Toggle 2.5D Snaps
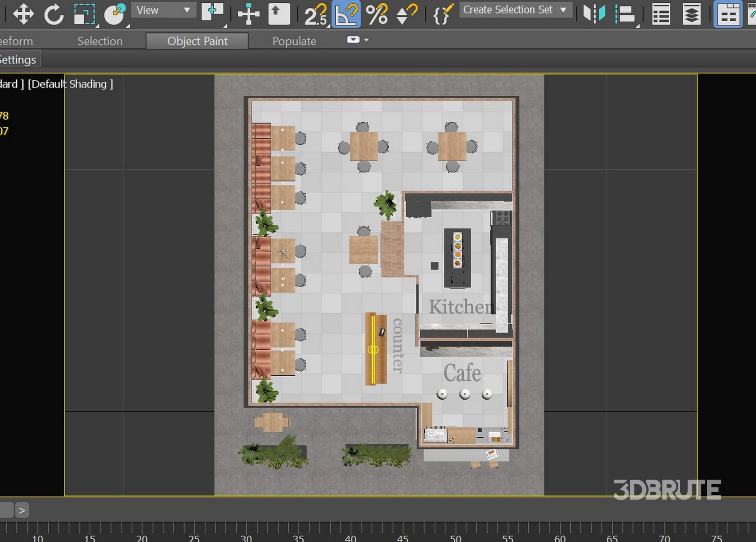Screen dimensions: 756x542 tap(315, 14)
